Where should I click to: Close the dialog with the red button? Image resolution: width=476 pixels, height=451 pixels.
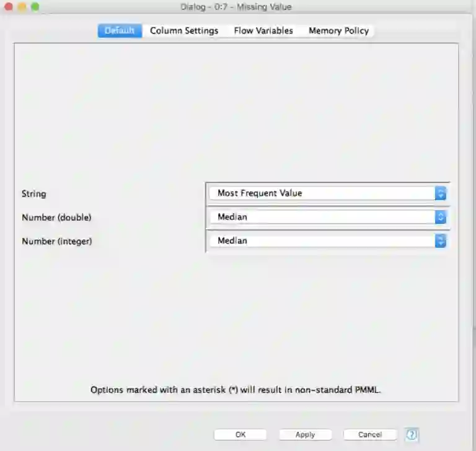(9, 6)
